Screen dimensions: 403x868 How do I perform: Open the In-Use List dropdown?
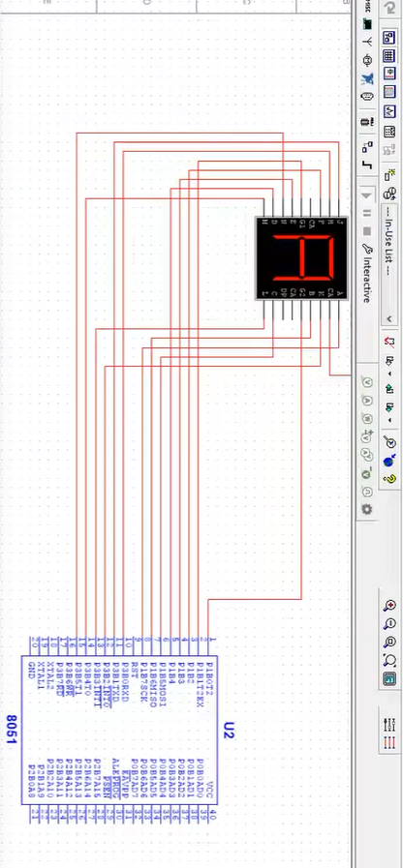coord(389,267)
